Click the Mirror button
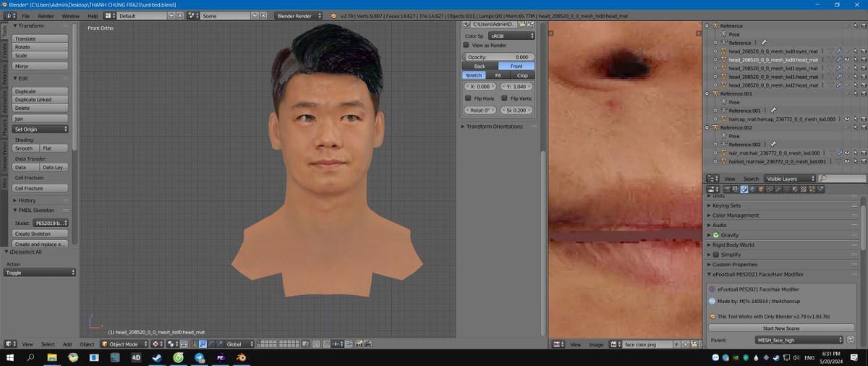Image resolution: width=868 pixels, height=366 pixels. point(41,66)
